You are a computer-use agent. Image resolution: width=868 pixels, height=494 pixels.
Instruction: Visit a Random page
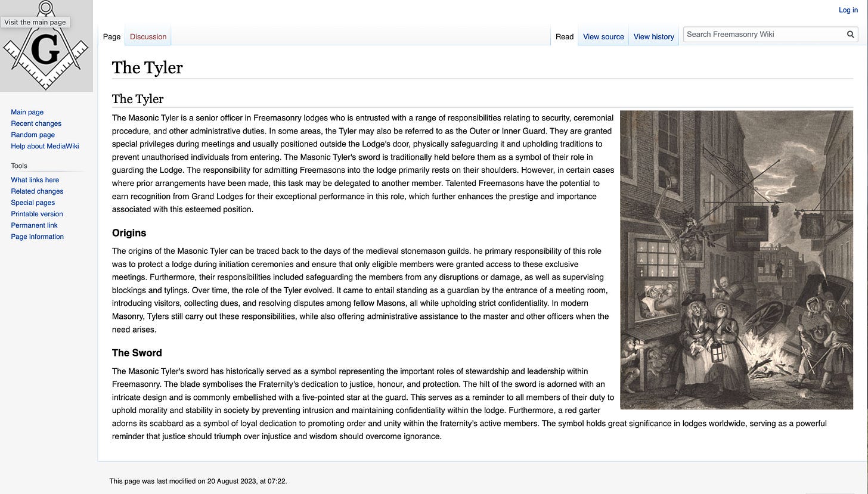(x=33, y=135)
